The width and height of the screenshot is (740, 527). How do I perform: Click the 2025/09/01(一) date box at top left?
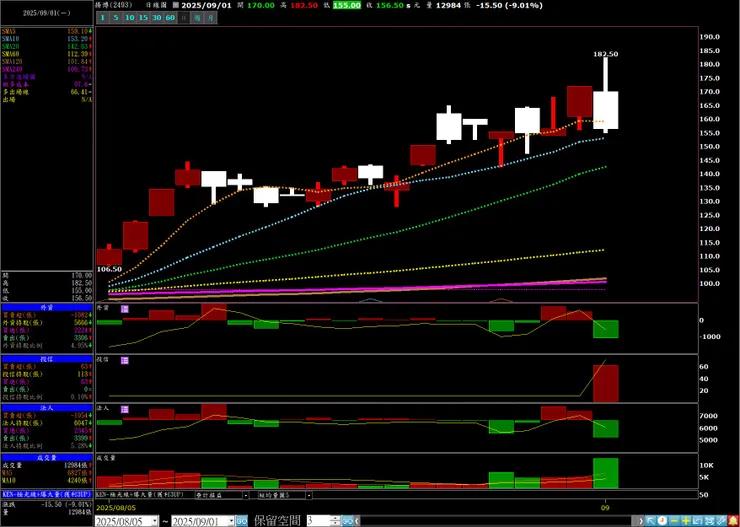(x=47, y=13)
